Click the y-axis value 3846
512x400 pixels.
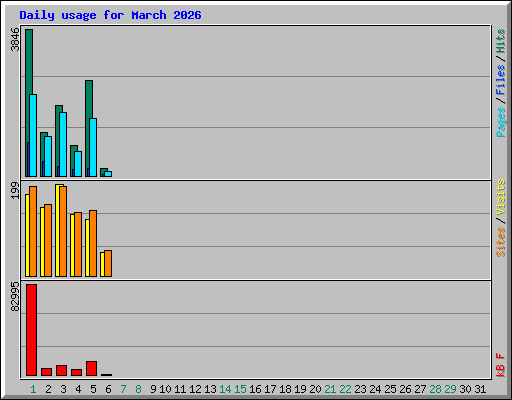point(15,39)
